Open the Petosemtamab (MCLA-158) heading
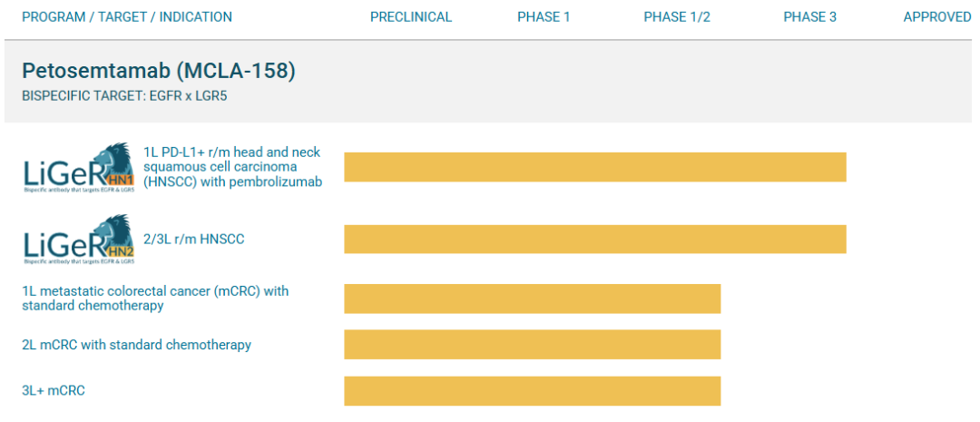 click(159, 72)
